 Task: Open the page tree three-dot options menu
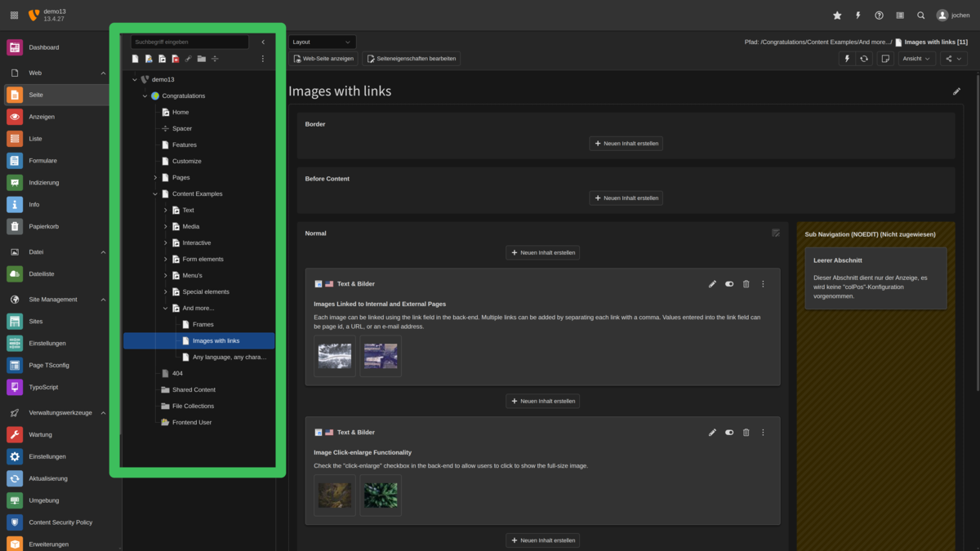point(263,59)
